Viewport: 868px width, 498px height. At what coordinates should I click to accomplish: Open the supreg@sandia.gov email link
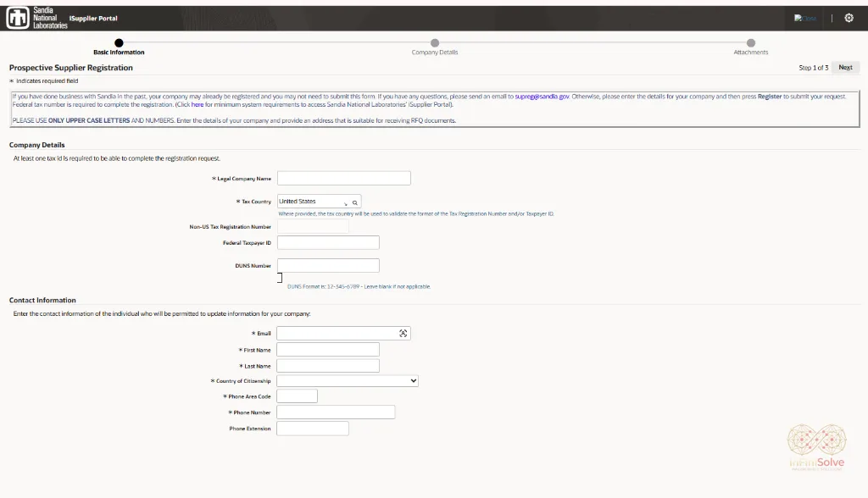pyautogui.click(x=542, y=97)
